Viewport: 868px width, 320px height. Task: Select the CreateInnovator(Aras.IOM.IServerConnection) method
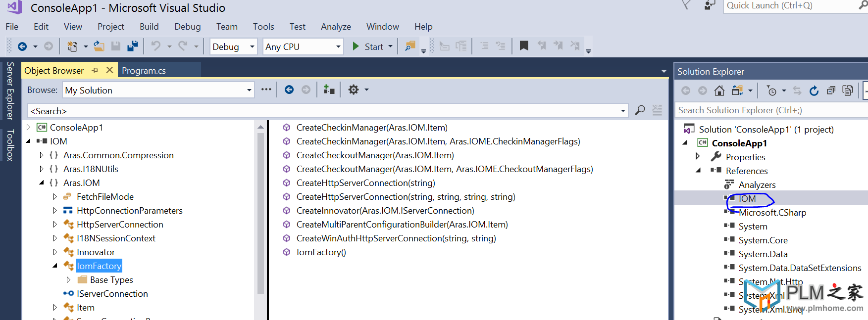tap(385, 211)
